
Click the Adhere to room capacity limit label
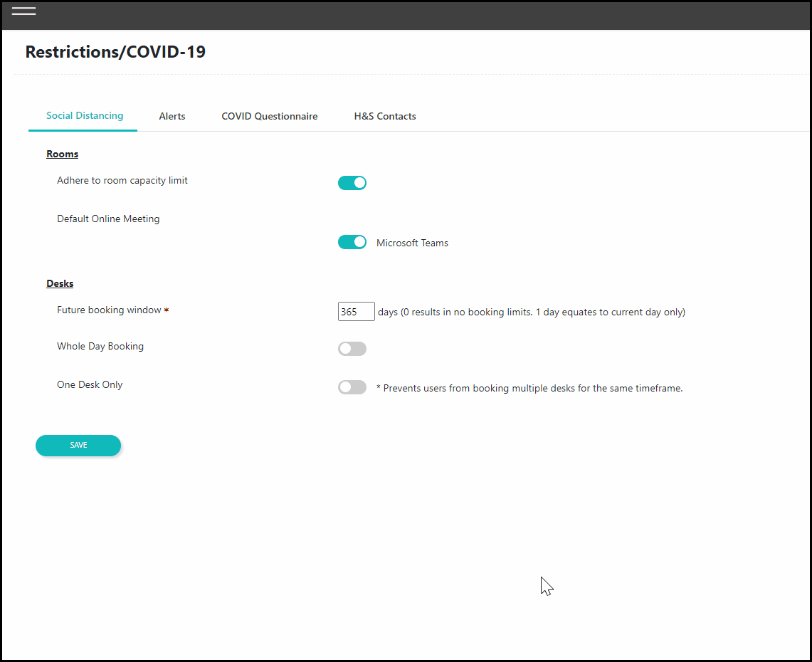(x=122, y=180)
